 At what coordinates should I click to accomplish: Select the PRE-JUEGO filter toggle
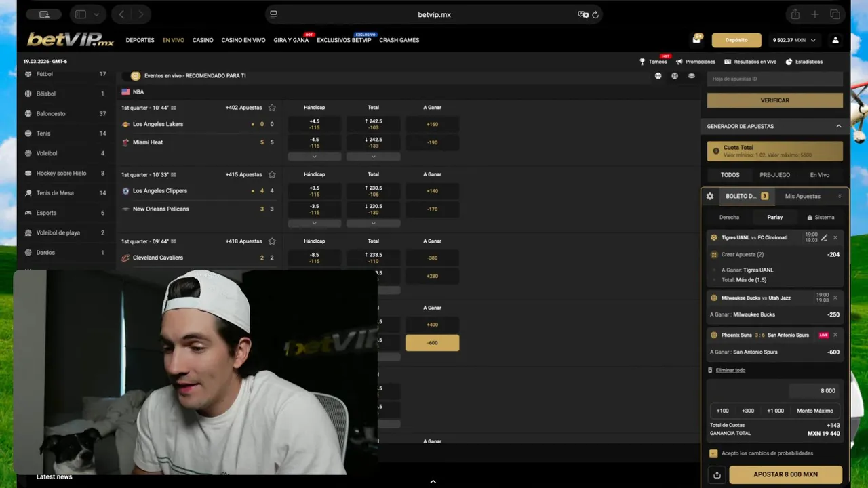(774, 175)
